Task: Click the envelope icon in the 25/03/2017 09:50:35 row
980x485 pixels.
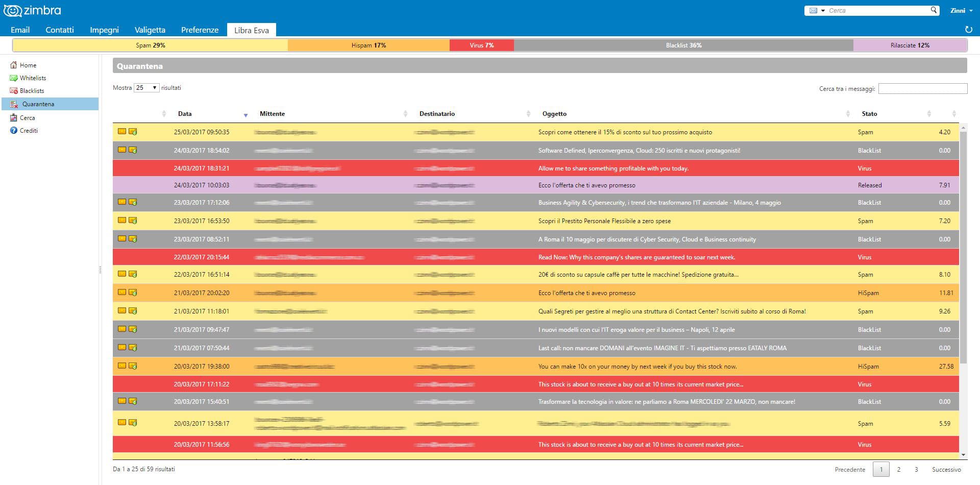Action: (122, 131)
